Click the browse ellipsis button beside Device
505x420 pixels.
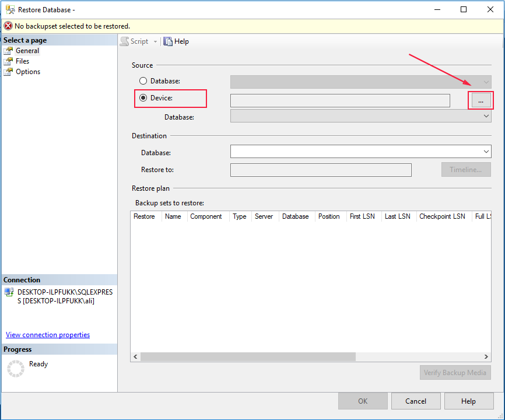pos(481,100)
